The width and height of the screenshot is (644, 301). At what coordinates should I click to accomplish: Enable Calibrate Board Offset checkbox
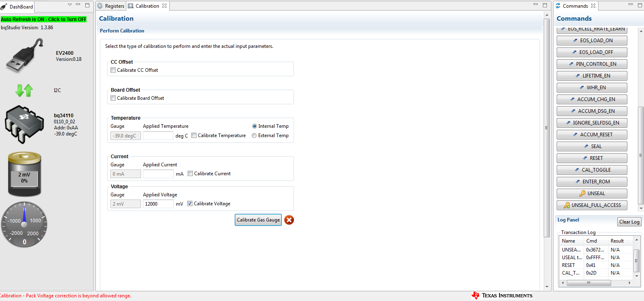click(x=113, y=98)
